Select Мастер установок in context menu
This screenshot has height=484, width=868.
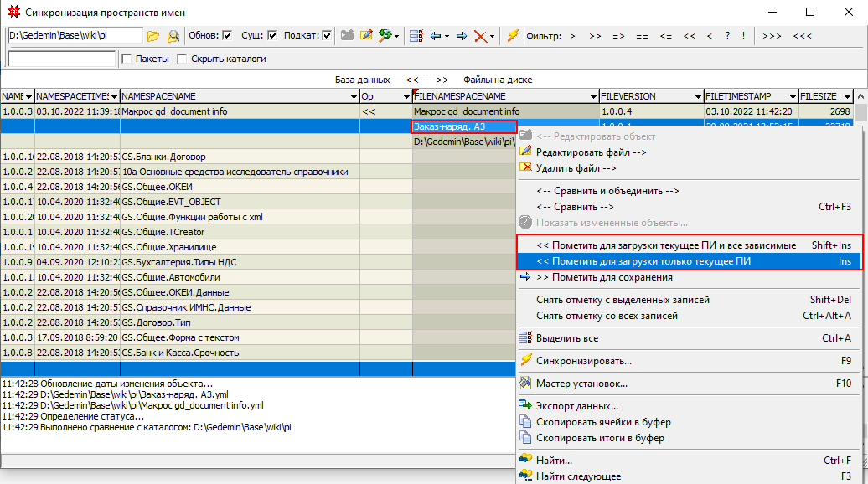pyautogui.click(x=581, y=384)
